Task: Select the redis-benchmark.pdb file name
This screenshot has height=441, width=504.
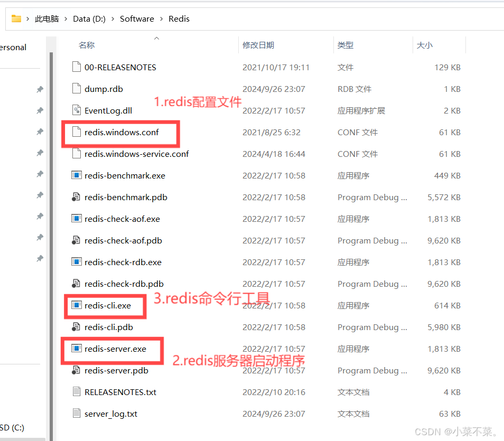Action: (126, 198)
